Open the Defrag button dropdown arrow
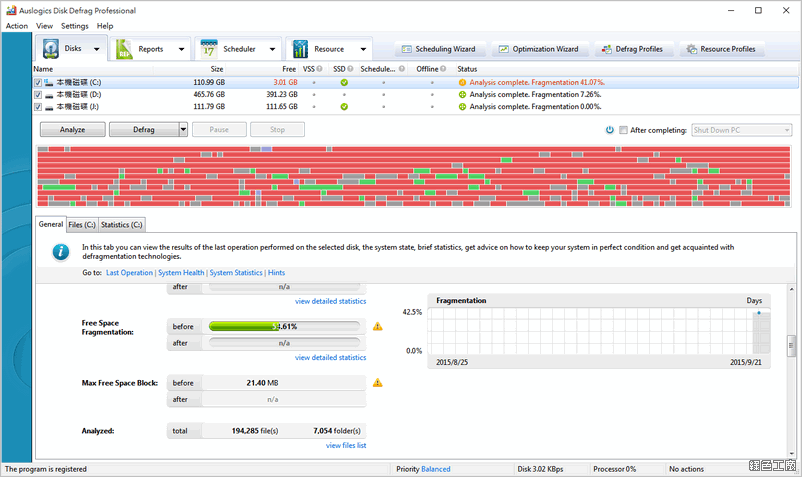802x477 pixels. [x=184, y=129]
